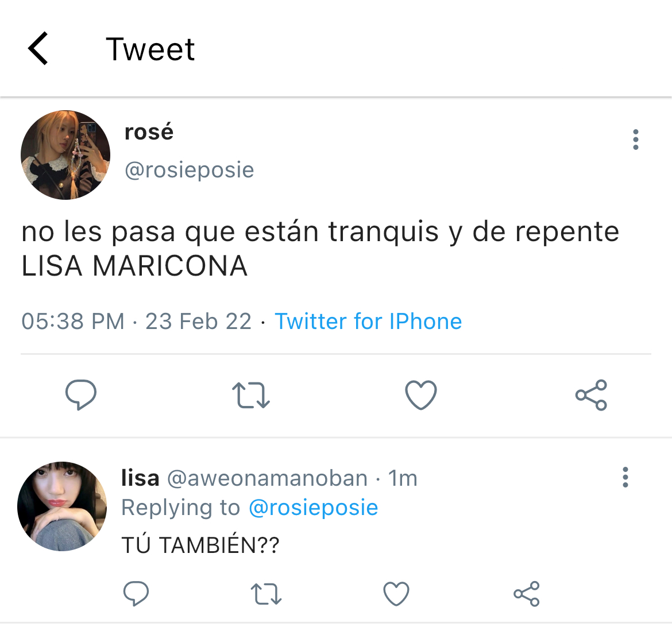View lisa's profile picture
The image size is (672, 627).
click(62, 506)
